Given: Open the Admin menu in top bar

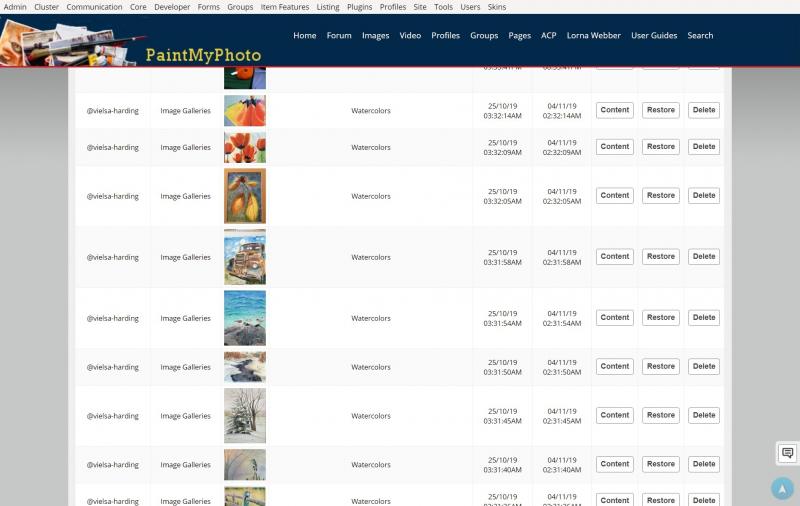Looking at the screenshot, I should pyautogui.click(x=15, y=7).
